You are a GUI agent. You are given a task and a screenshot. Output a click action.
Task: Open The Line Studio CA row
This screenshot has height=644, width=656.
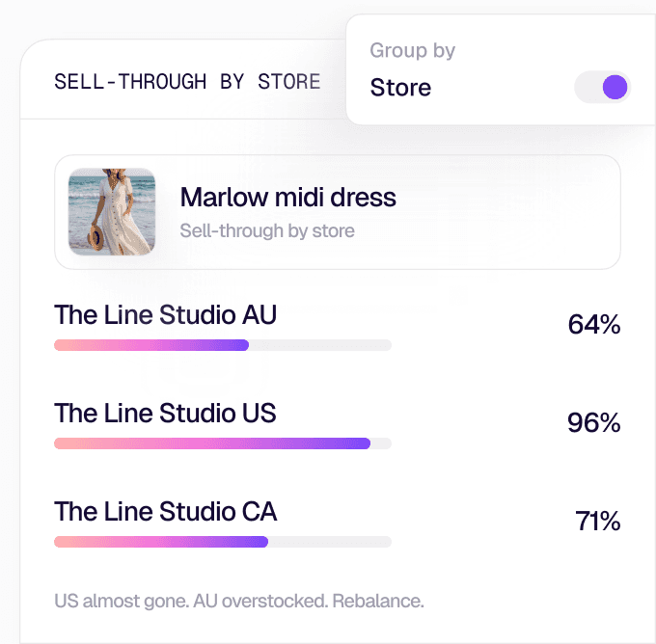click(338, 522)
